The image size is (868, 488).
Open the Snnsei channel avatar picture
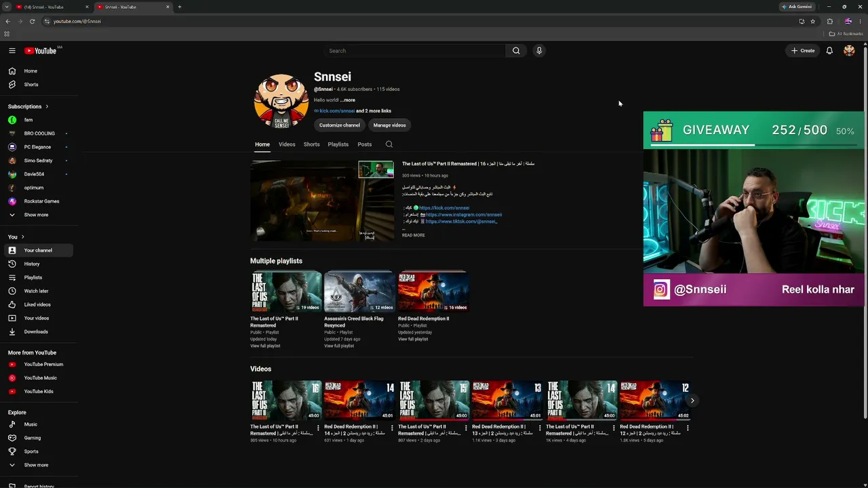tap(281, 102)
